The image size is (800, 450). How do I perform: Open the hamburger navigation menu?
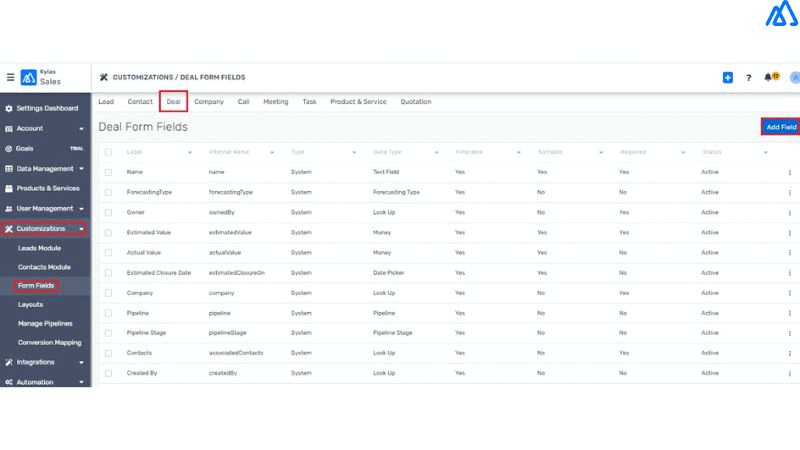tap(11, 77)
